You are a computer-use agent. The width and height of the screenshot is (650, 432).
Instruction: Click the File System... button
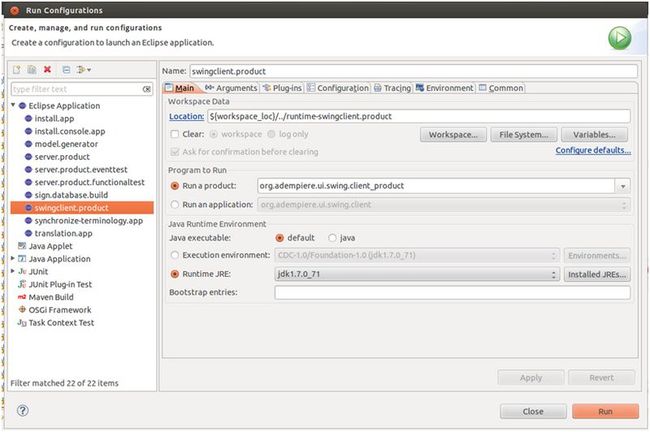click(x=524, y=135)
